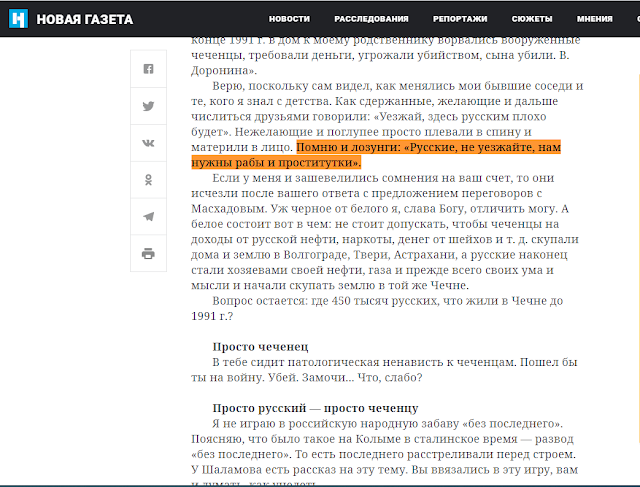Click line 'ты на войну. Убей. Замочи'

307,378
